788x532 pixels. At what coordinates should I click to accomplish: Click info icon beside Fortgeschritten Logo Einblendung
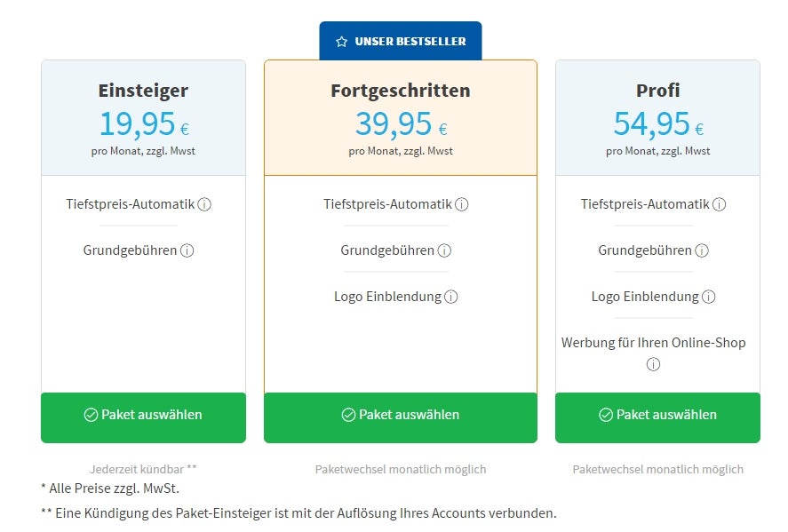(x=451, y=297)
